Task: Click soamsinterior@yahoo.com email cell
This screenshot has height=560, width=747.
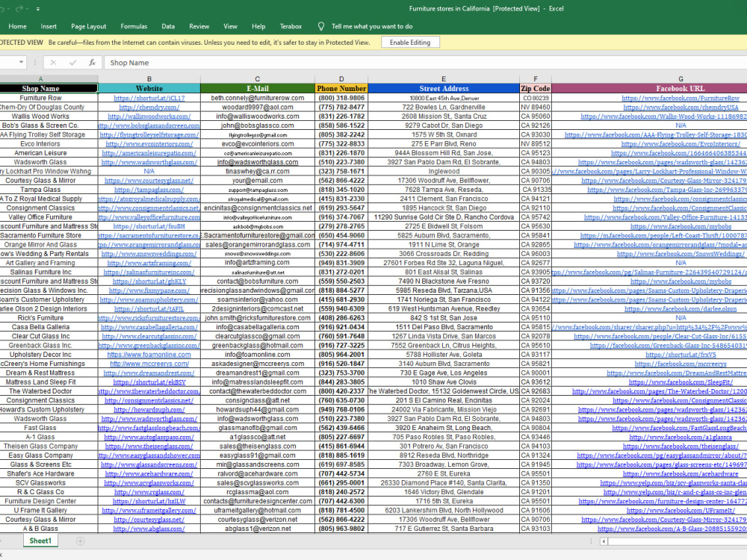Action: 257,299
